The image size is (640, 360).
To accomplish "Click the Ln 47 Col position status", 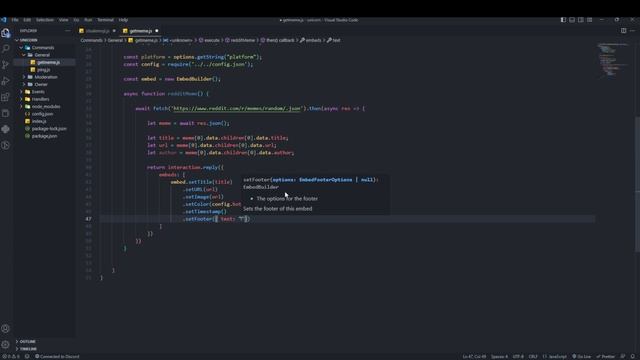I will click(474, 356).
